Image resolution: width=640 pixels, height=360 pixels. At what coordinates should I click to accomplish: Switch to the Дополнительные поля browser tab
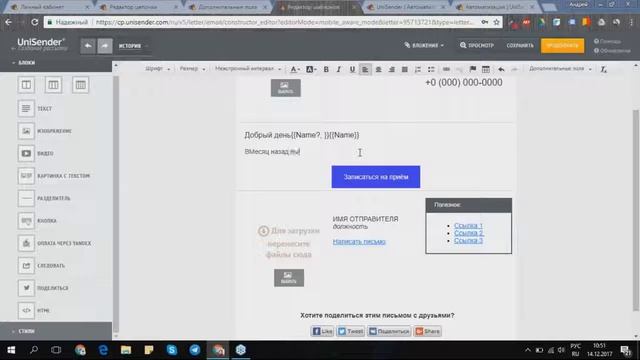pyautogui.click(x=228, y=7)
